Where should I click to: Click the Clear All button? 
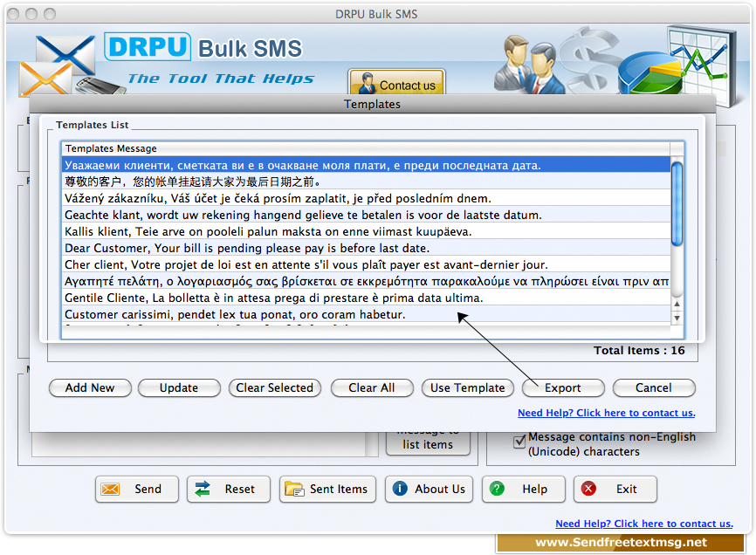coord(372,387)
